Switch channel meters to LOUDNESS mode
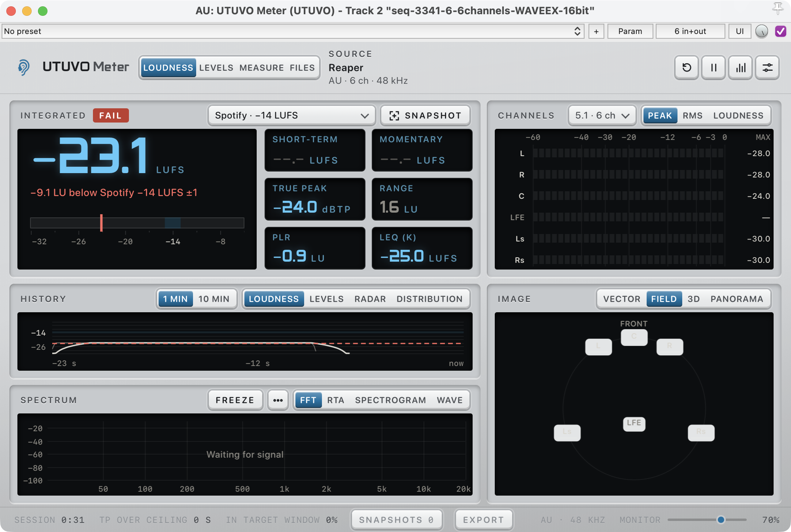 click(x=738, y=115)
